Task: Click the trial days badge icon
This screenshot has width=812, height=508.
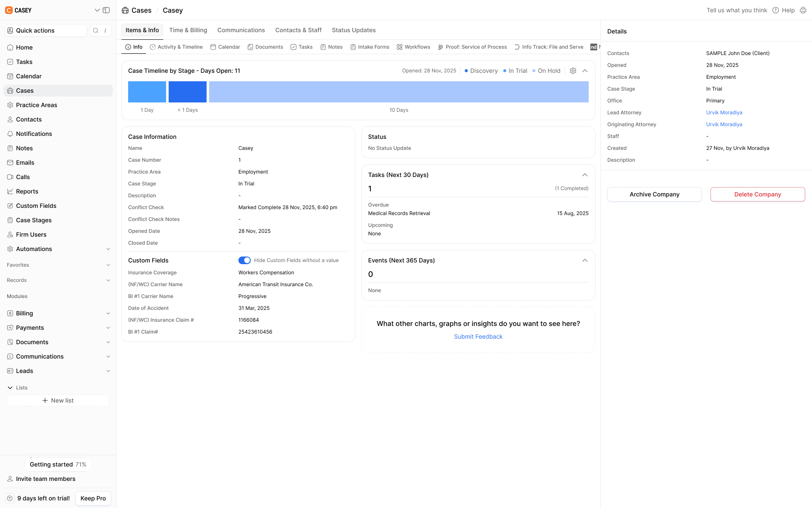Action: pyautogui.click(x=10, y=498)
